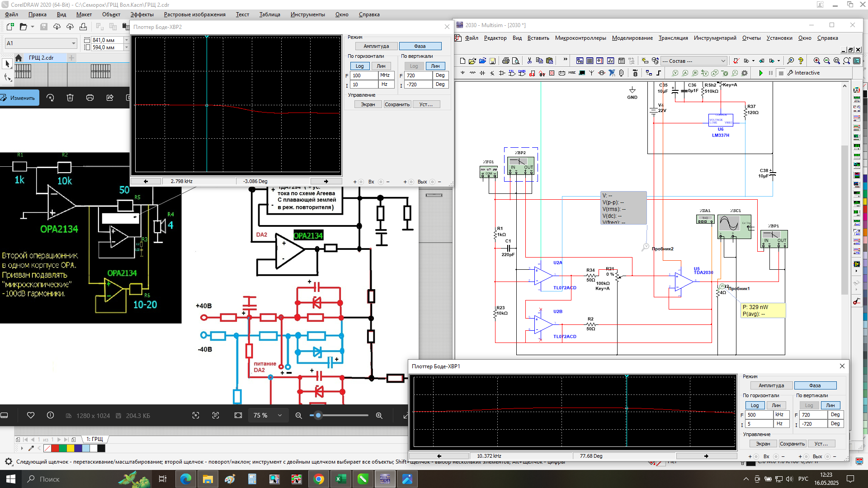Image resolution: width=868 pixels, height=488 pixels.
Task: Switch XBP2 horizontal scale to Лин
Action: coord(381,66)
